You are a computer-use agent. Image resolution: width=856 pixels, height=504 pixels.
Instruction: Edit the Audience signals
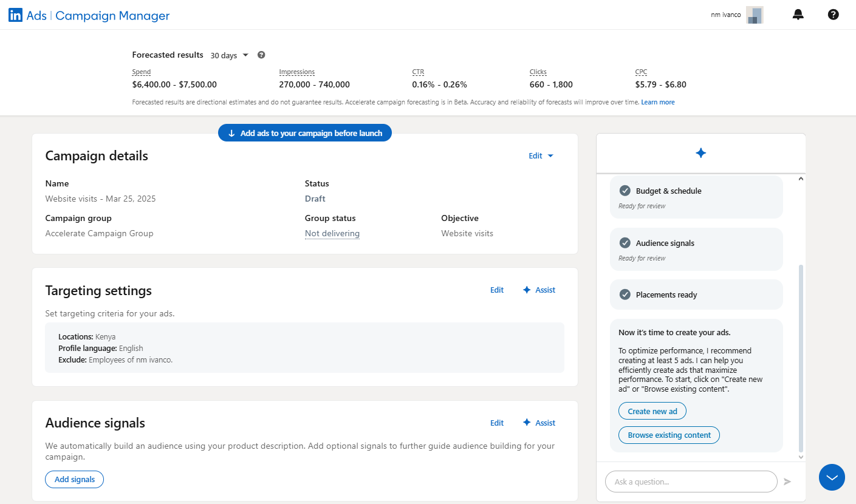(497, 423)
